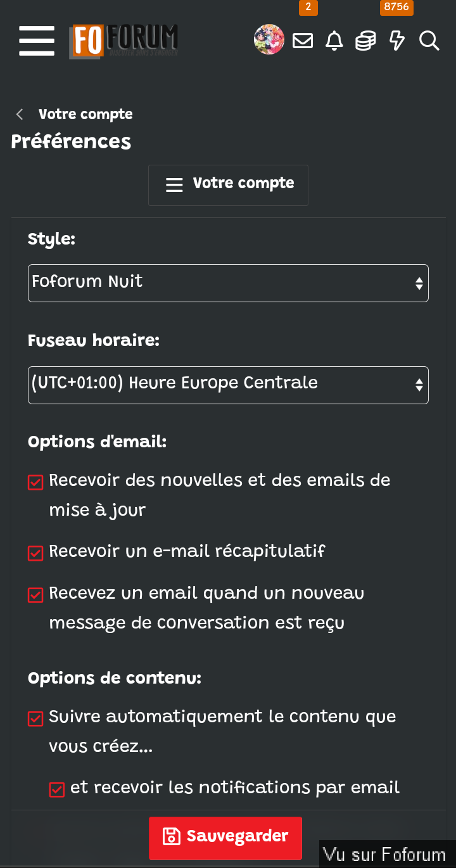Screen dimensions: 456x868
Task: Click the coins stack icon
Action: tap(365, 41)
